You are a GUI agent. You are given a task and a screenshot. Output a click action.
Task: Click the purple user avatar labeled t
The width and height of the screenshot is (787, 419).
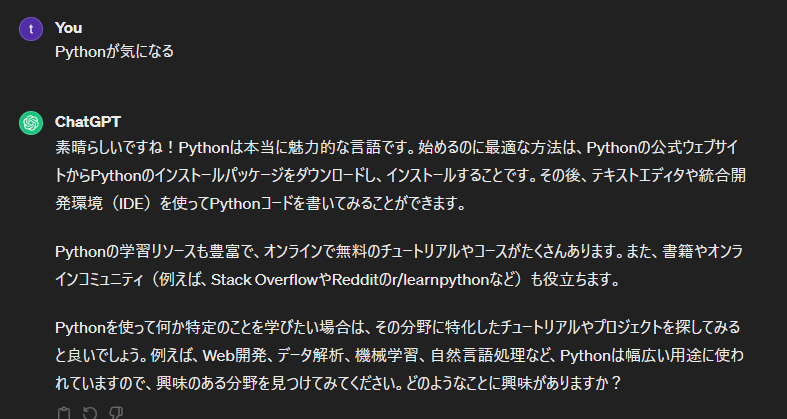click(x=31, y=29)
